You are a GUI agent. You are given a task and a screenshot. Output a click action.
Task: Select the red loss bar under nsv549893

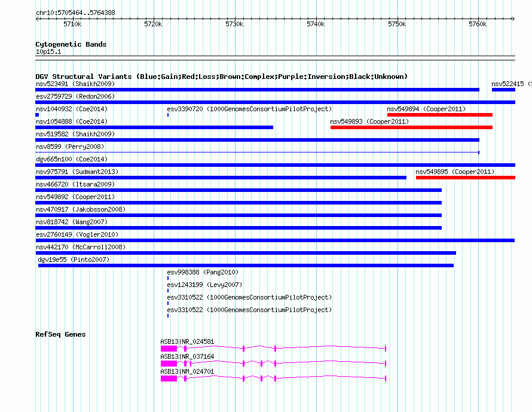411,127
